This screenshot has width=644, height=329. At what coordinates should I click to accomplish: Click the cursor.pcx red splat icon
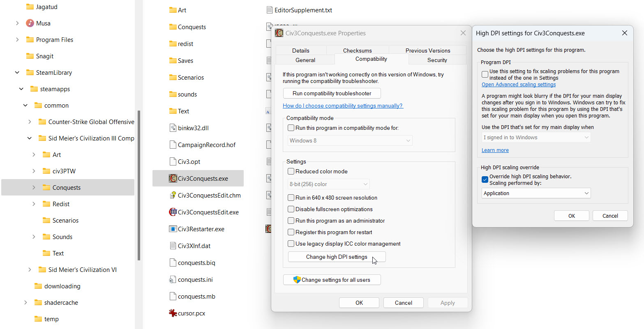(x=173, y=313)
